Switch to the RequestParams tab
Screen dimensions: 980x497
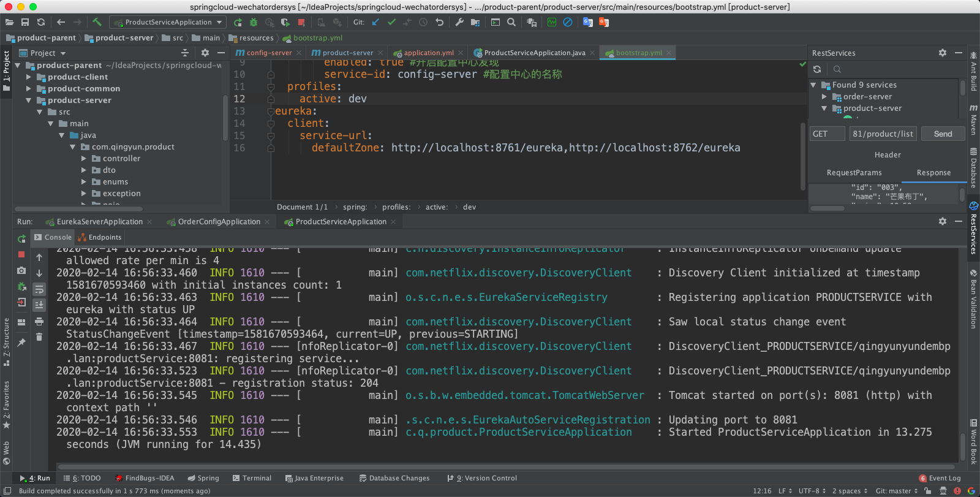click(854, 173)
